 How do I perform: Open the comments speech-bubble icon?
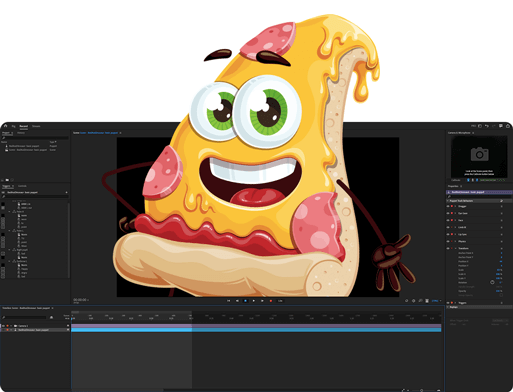[501, 126]
